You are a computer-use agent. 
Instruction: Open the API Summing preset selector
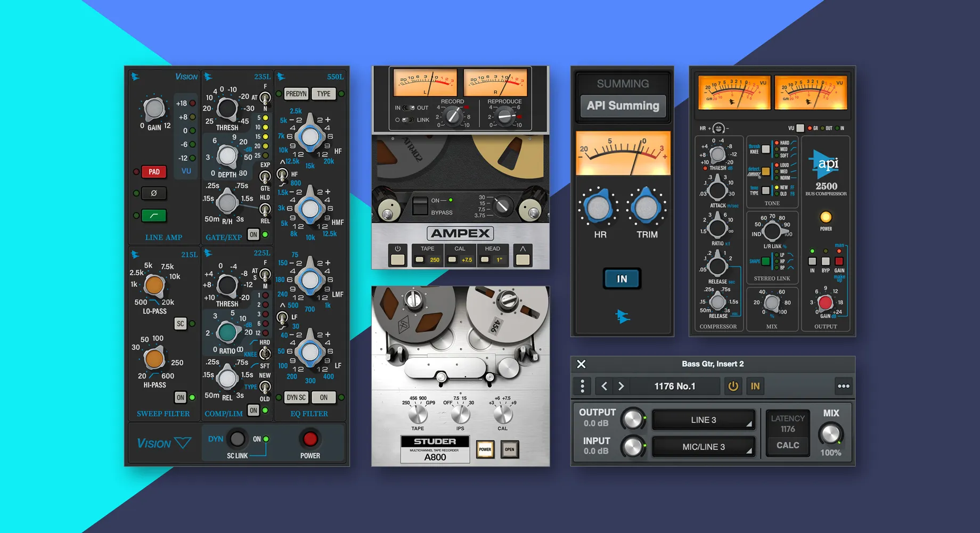(x=623, y=105)
